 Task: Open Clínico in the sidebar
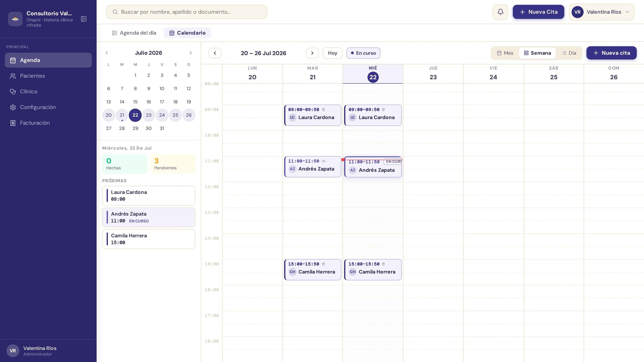[48, 92]
